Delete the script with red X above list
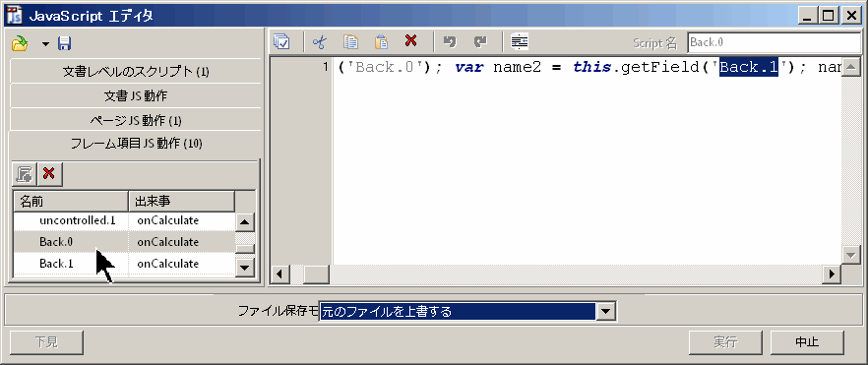868x365 pixels. pos(49,174)
